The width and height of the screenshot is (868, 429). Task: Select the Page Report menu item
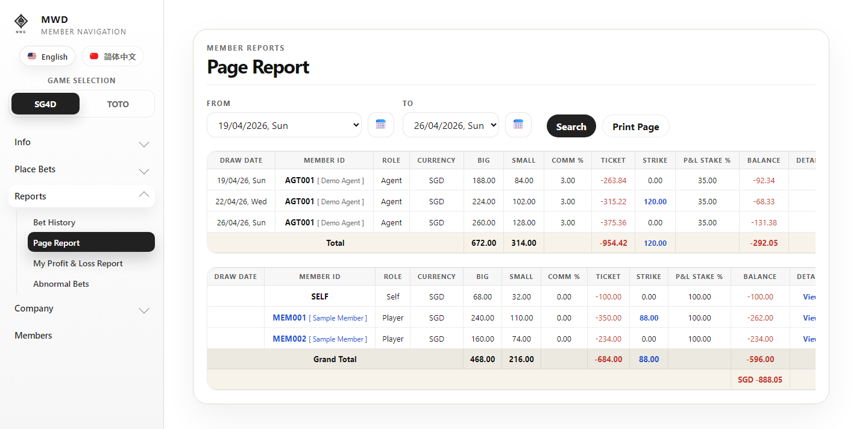click(x=91, y=243)
